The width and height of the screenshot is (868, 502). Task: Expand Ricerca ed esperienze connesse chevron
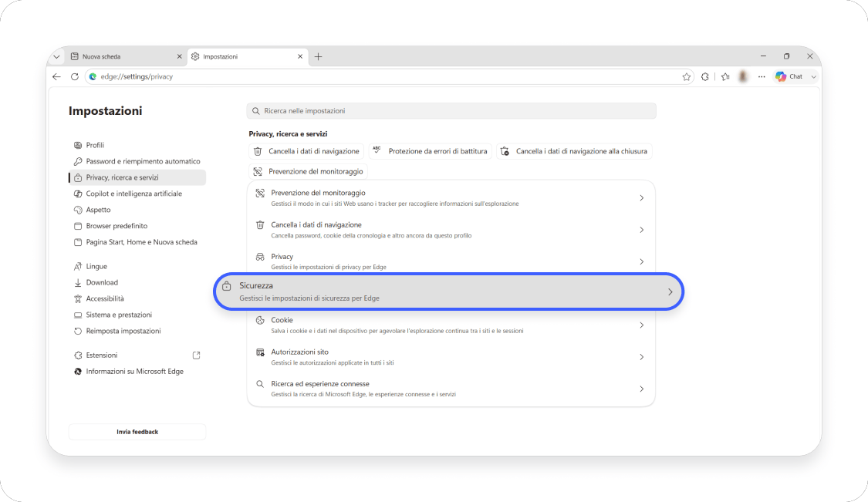point(642,389)
